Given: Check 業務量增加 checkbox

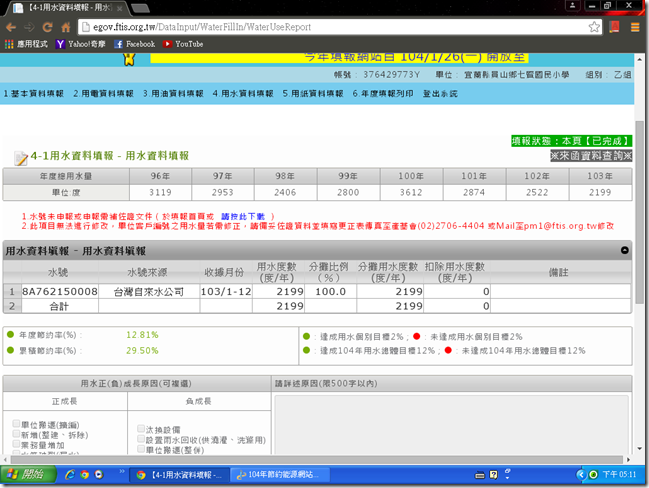Looking at the screenshot, I should [16, 444].
